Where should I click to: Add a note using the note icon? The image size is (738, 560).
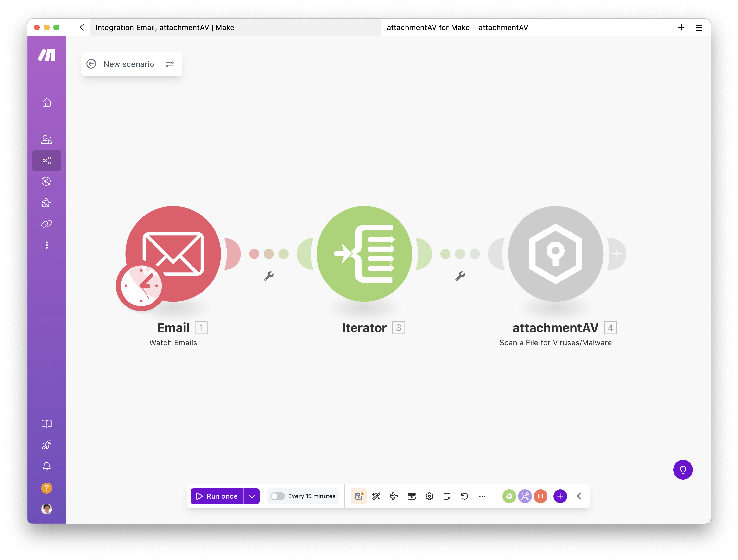[447, 496]
